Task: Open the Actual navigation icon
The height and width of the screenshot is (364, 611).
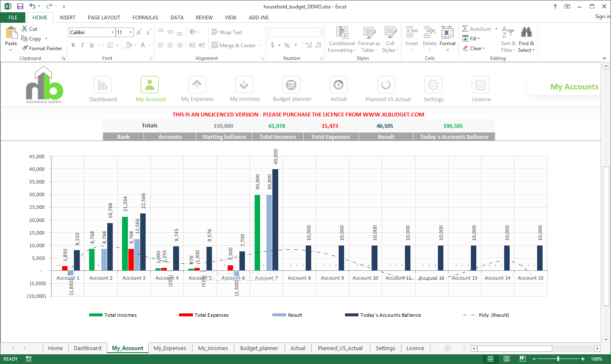Action: [x=338, y=85]
